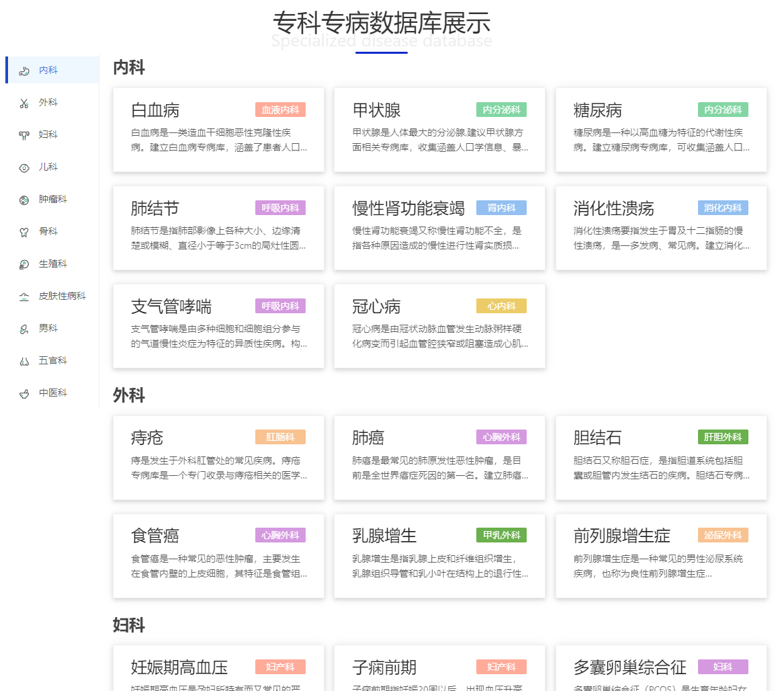Image resolution: width=784 pixels, height=691 pixels.
Task: Open the 慢性肾功能衰竭 database card
Action: (408, 208)
